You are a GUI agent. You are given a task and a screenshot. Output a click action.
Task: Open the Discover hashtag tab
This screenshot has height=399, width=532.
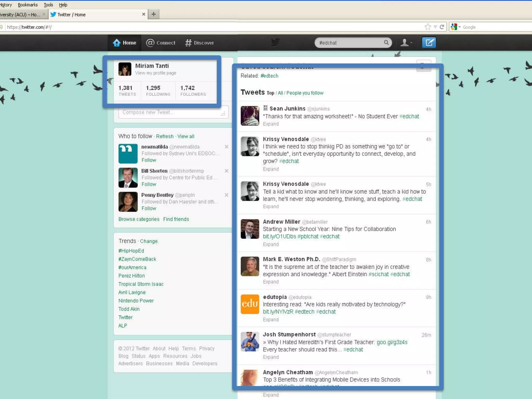[199, 43]
